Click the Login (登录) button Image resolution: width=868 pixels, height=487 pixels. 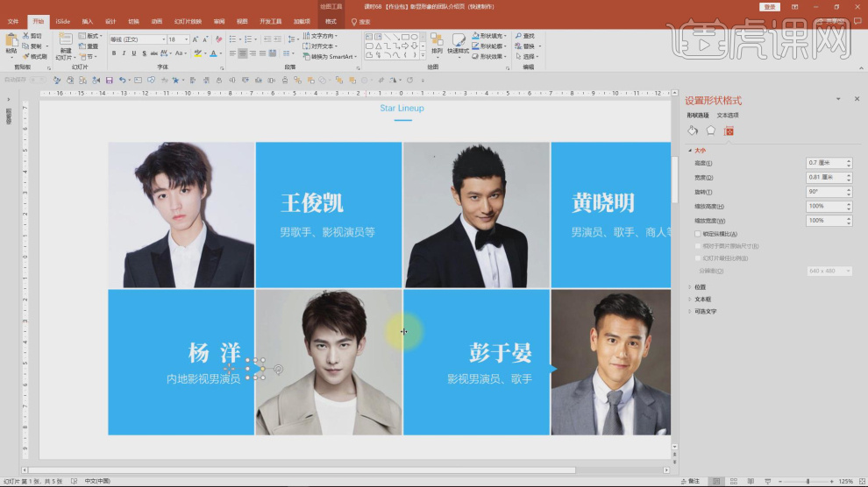pos(770,7)
